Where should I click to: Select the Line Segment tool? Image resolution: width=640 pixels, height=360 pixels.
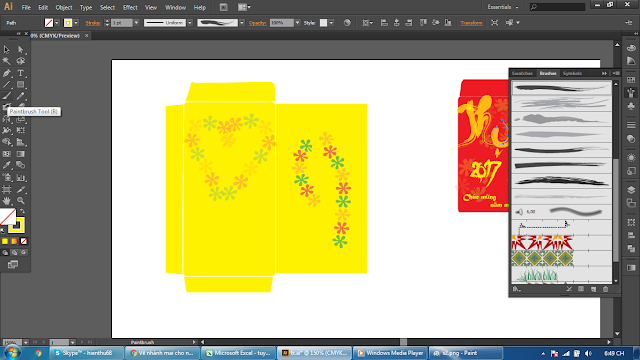[x=7, y=84]
